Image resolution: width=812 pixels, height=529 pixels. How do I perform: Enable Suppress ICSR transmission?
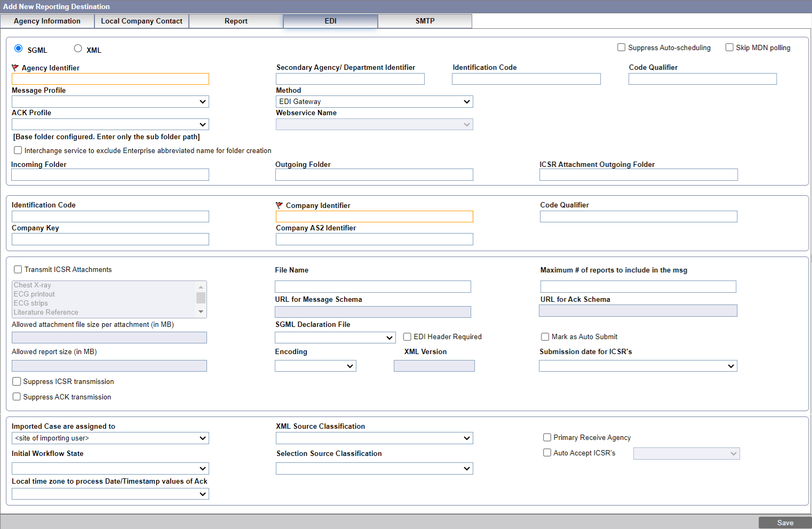pyautogui.click(x=17, y=381)
